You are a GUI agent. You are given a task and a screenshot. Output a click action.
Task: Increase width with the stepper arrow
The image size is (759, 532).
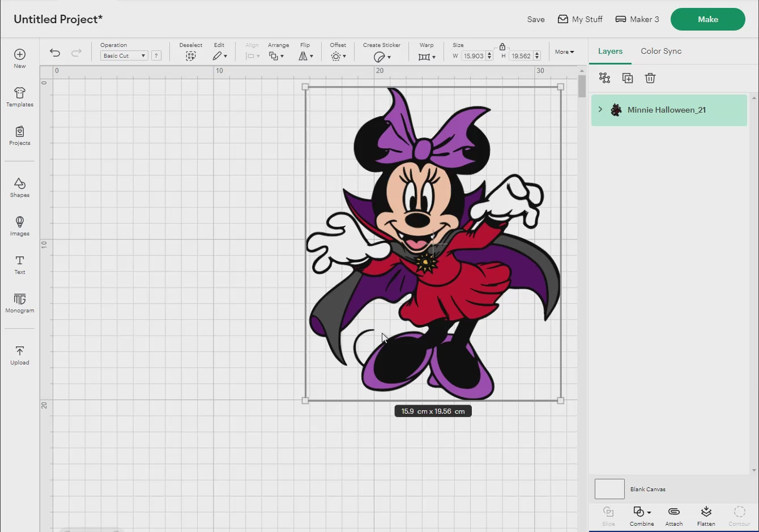coord(489,53)
